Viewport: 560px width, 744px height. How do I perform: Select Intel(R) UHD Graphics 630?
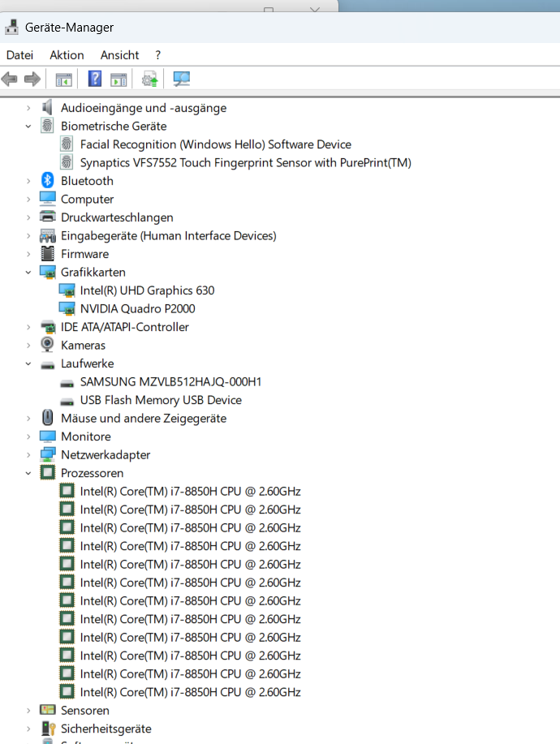click(x=147, y=290)
